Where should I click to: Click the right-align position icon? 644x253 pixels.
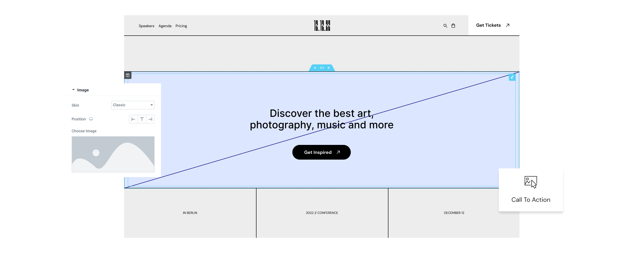(150, 119)
